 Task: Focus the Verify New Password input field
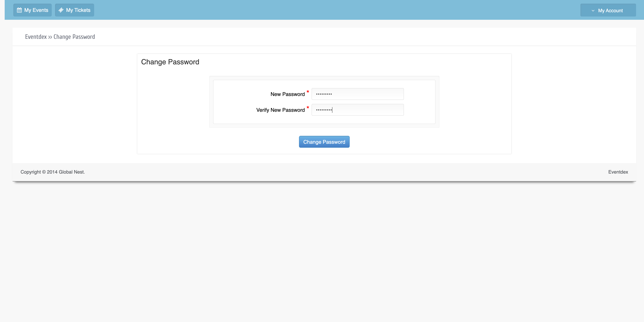point(358,110)
